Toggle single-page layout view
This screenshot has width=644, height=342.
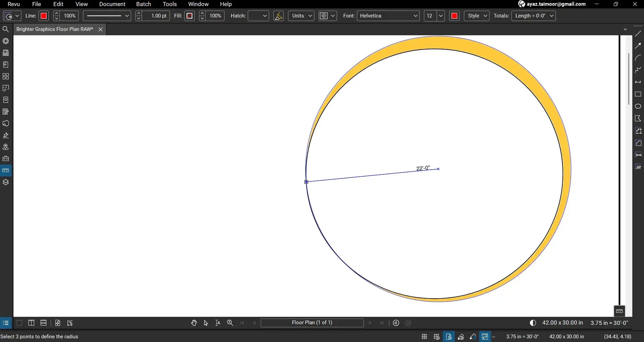coord(19,323)
